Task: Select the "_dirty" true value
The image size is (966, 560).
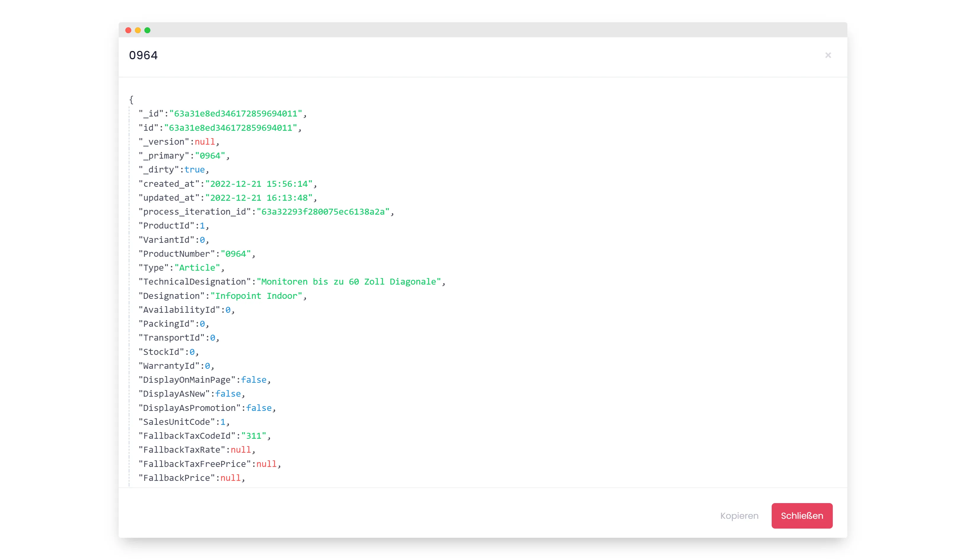Action: pos(195,170)
